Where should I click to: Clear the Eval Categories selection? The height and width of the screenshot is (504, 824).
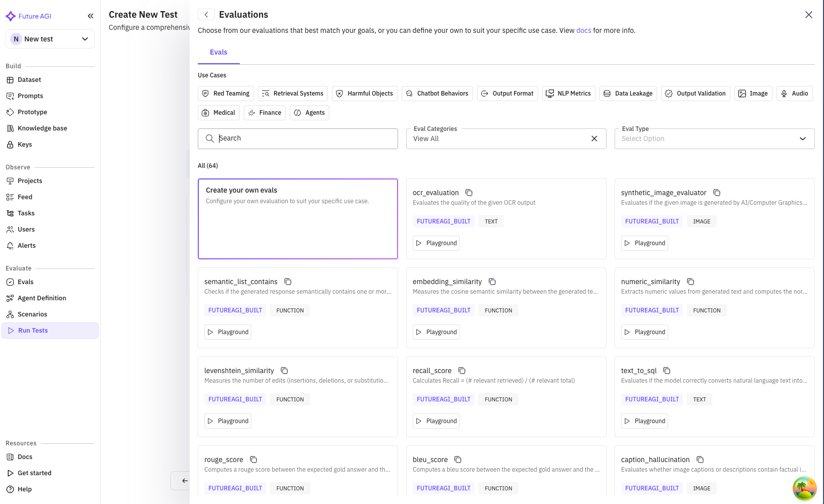(x=594, y=139)
